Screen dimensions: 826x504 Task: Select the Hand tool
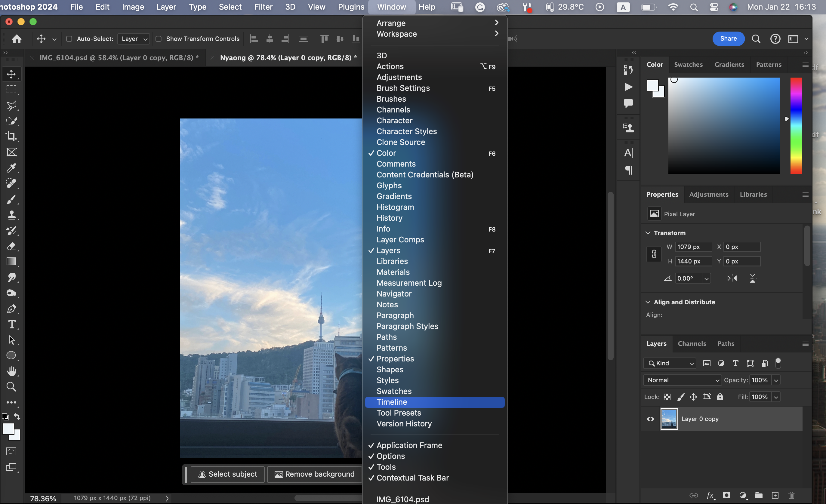point(11,371)
